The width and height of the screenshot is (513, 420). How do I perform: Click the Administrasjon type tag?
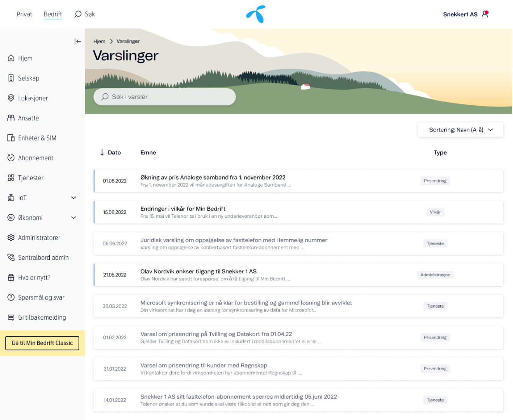coord(435,275)
